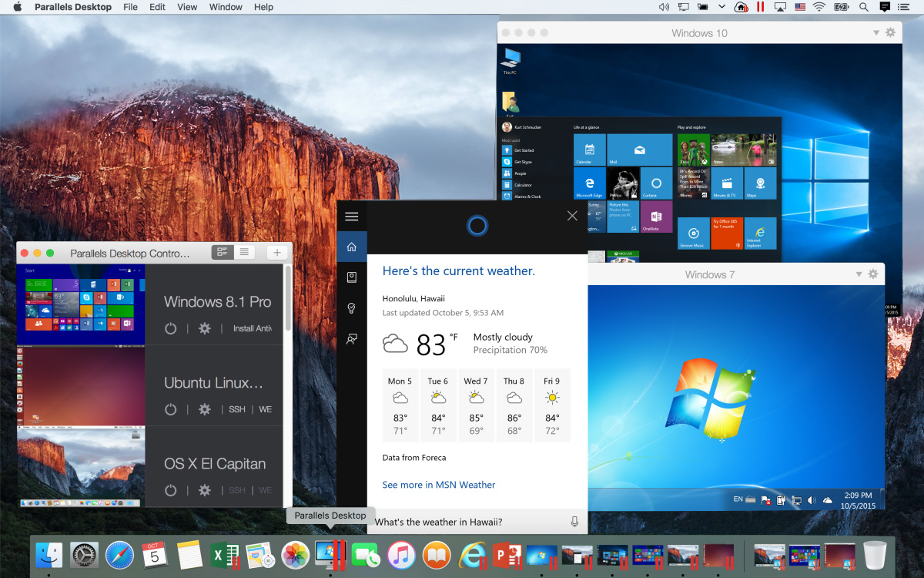Expand the dropdown arrow on the Windows 7 titlebar
This screenshot has width=924, height=578.
(x=858, y=274)
